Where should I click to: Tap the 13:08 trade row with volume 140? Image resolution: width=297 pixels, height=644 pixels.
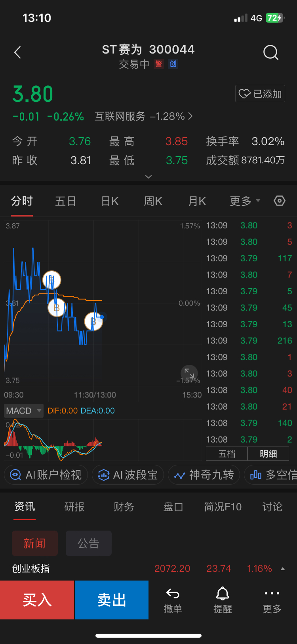point(249,423)
